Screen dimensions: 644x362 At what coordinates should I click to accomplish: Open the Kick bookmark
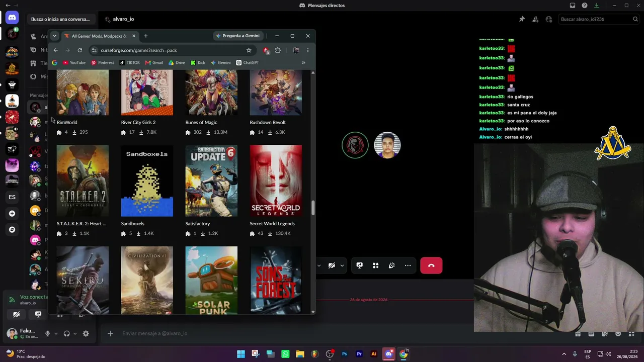[x=198, y=63]
